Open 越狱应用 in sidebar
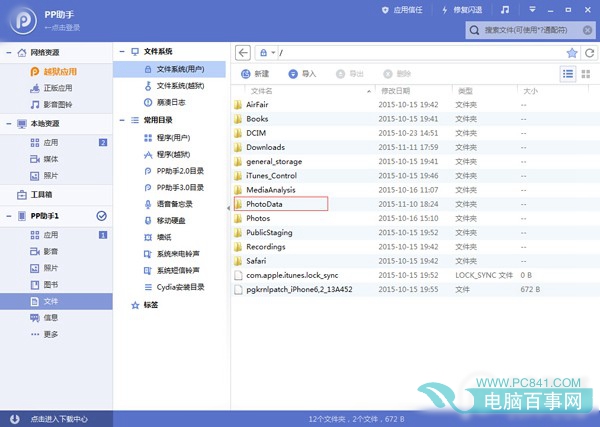This screenshot has width=600, height=427. pyautogui.click(x=54, y=72)
